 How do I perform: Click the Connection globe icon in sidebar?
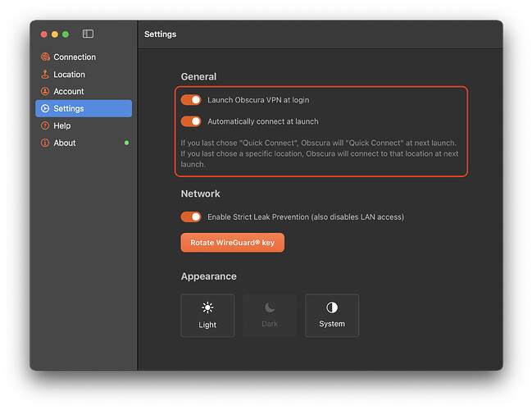pos(45,57)
